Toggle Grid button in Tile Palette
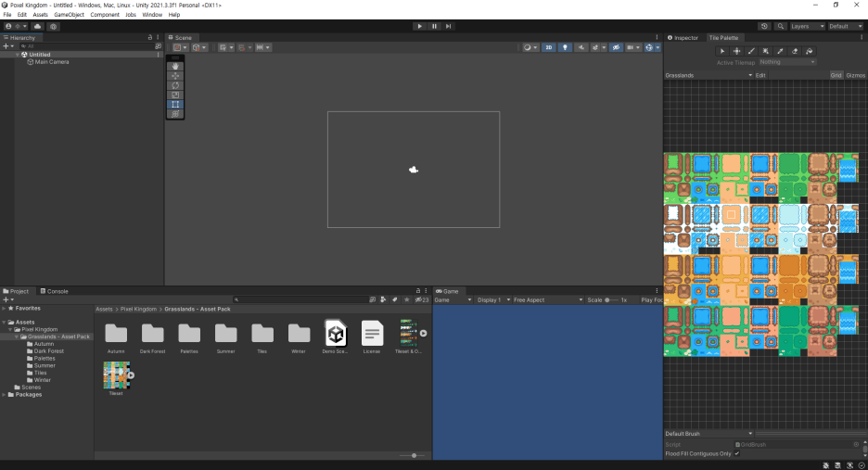The width and height of the screenshot is (868, 470). point(836,75)
